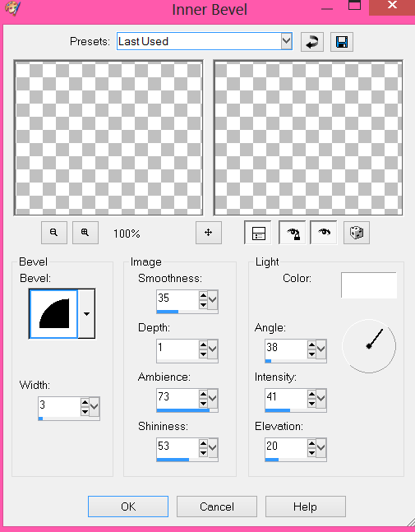415x532 pixels.
Task: Click into the Width input field
Action: tap(59, 406)
